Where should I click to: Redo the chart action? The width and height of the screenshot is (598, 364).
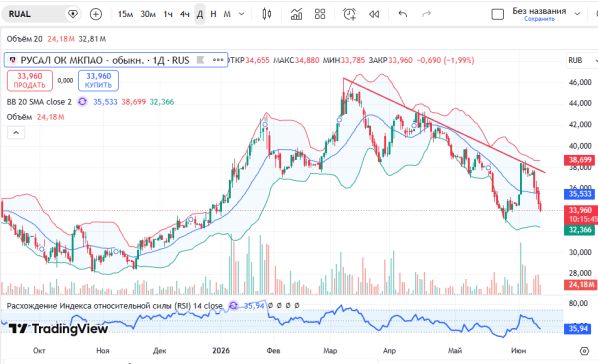[426, 14]
